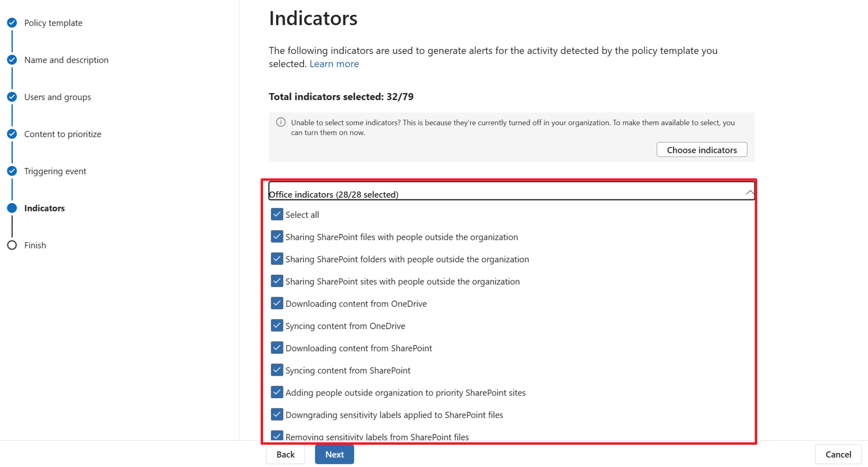Collapse the Office indicators section
This screenshot has width=868, height=467.
click(749, 192)
